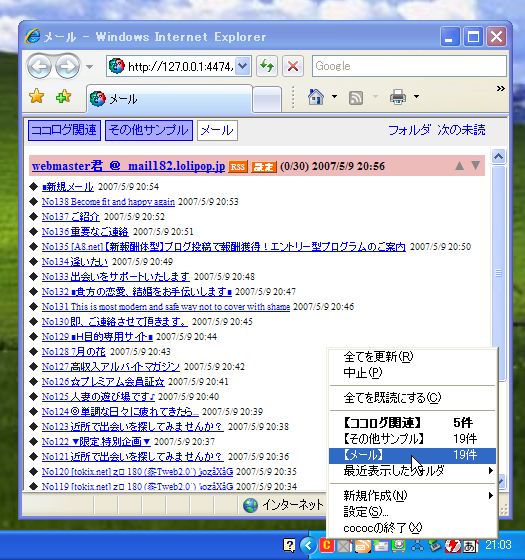Open No133 出会いをサポートいたします message
This screenshot has width=525, height=560.
pyautogui.click(x=116, y=276)
